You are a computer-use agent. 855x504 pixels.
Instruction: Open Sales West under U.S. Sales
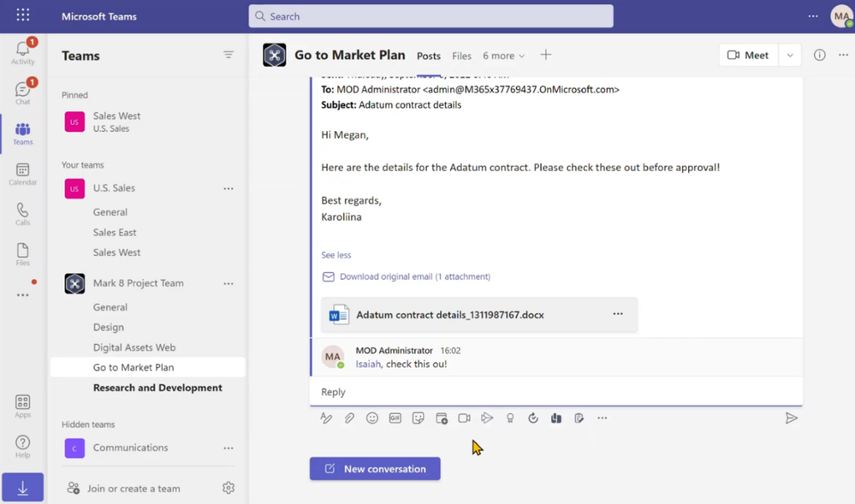(116, 252)
